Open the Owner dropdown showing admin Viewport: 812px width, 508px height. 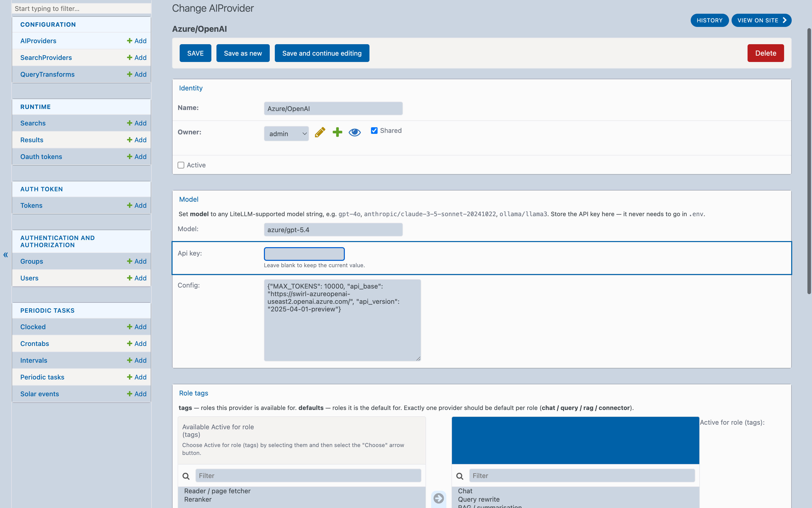click(286, 134)
